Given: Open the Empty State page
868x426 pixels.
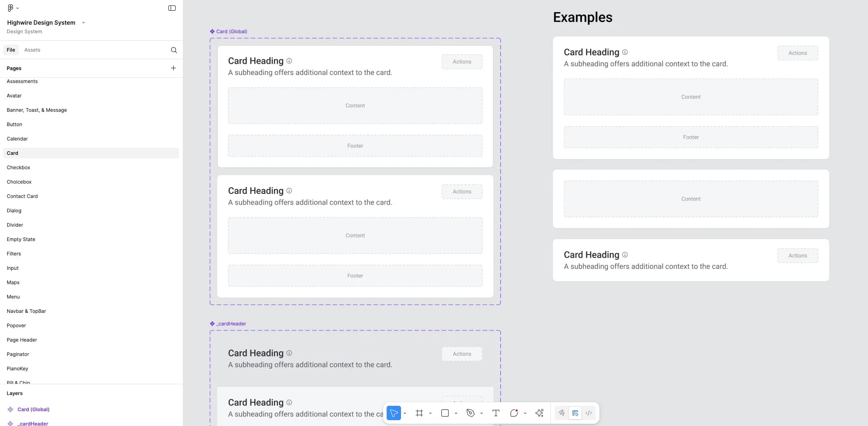Looking at the screenshot, I should click(x=91, y=239).
